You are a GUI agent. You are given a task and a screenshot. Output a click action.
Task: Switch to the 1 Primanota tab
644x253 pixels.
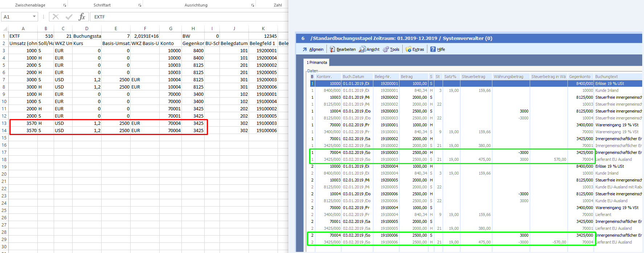click(x=317, y=62)
